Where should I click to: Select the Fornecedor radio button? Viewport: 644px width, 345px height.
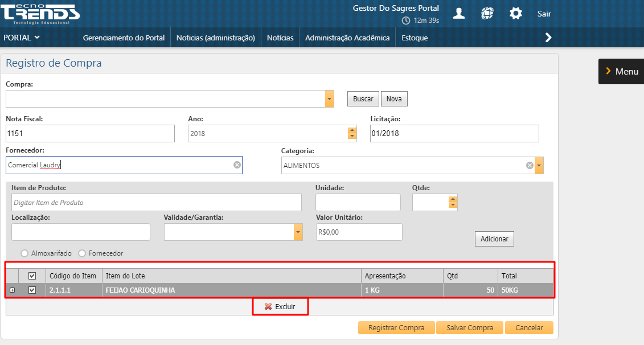[x=82, y=253]
